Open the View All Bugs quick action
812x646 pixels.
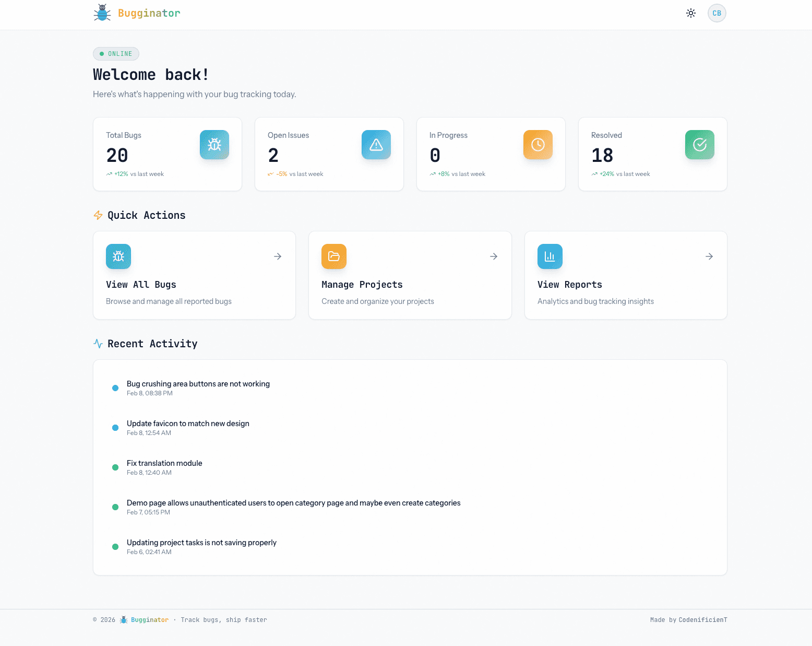click(x=141, y=285)
